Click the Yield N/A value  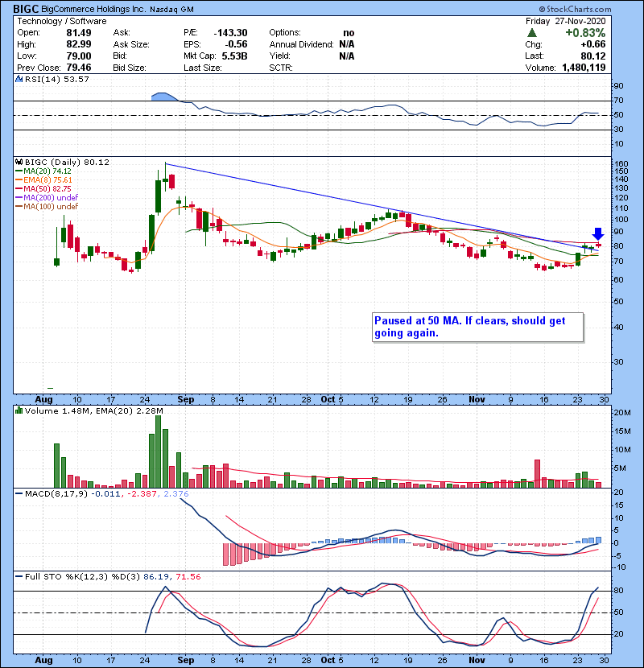click(x=347, y=56)
